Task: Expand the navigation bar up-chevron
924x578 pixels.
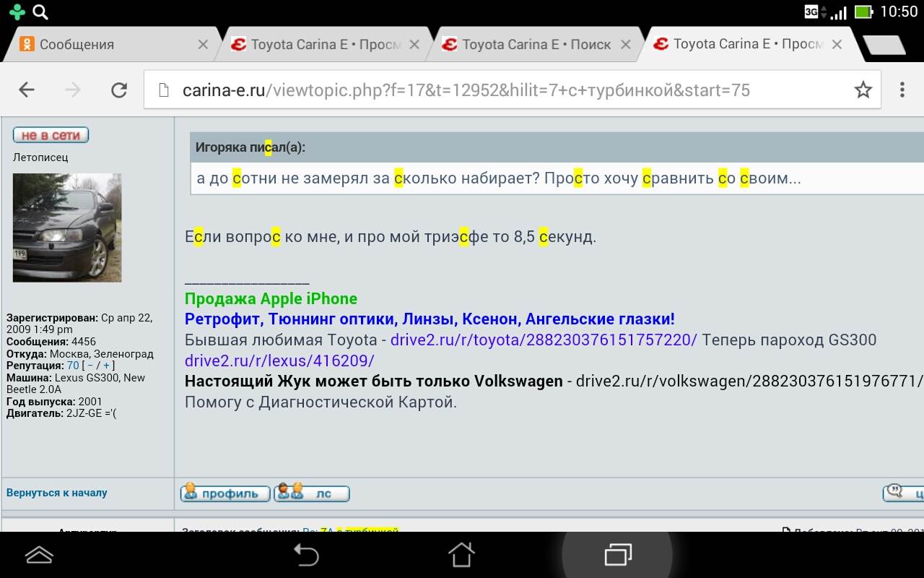Action: pyautogui.click(x=39, y=554)
